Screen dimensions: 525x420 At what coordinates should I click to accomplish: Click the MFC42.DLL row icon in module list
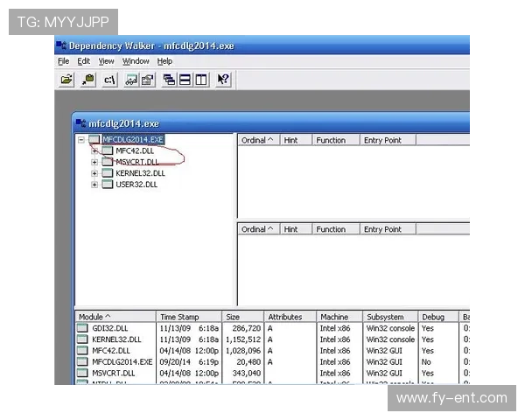82,350
